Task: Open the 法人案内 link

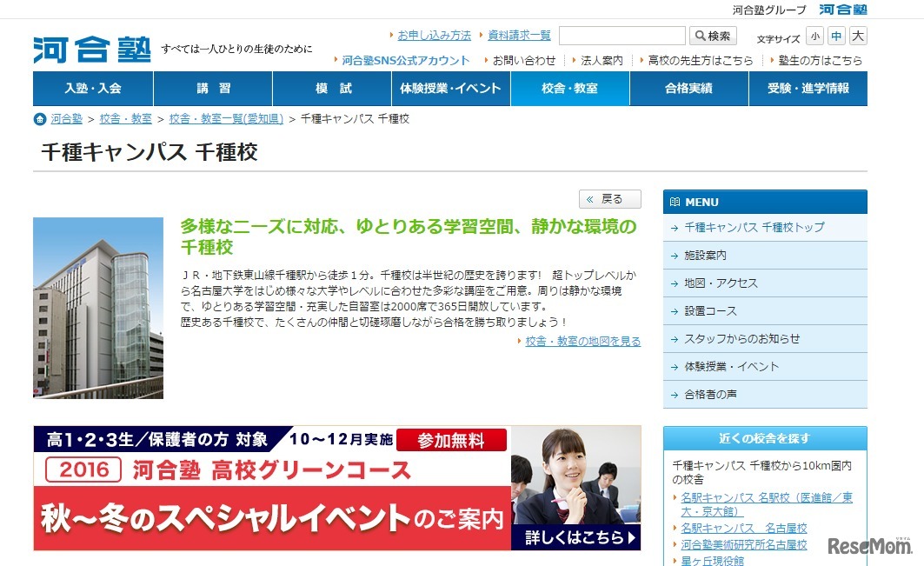Action: (x=602, y=60)
